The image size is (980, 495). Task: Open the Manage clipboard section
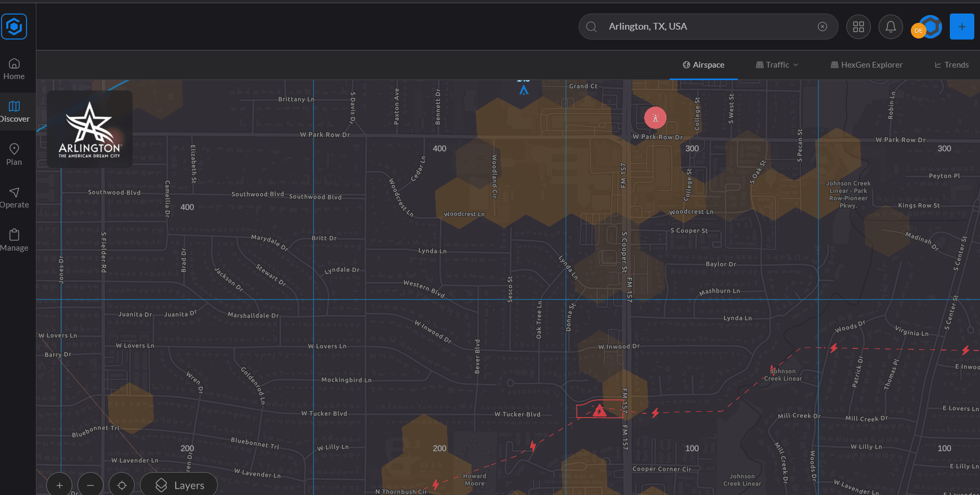[14, 241]
